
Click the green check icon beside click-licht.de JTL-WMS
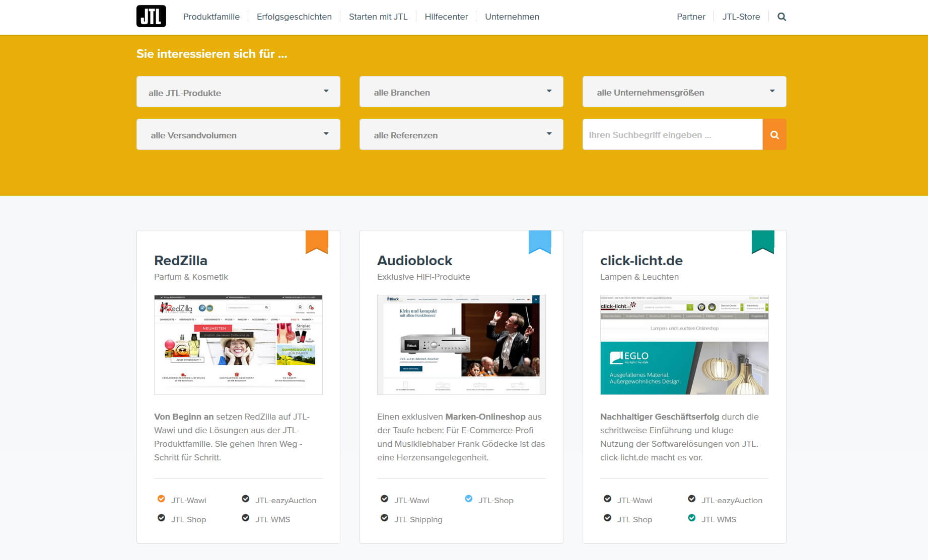(x=691, y=518)
